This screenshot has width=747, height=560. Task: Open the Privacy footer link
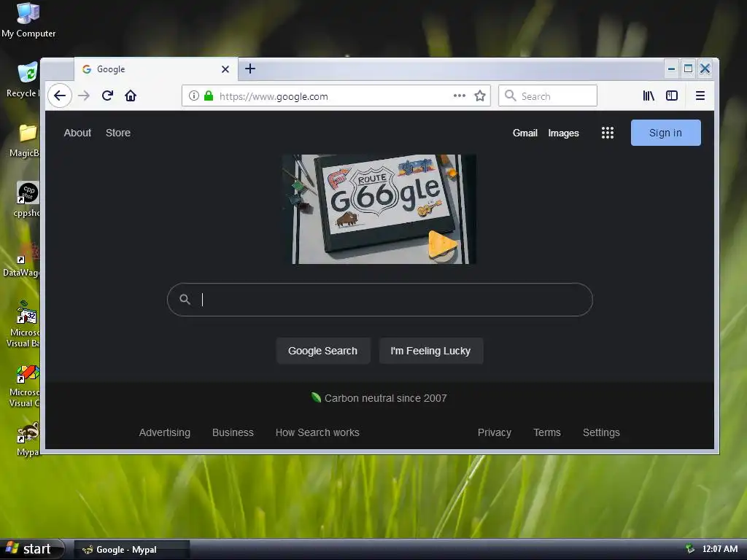pyautogui.click(x=494, y=432)
